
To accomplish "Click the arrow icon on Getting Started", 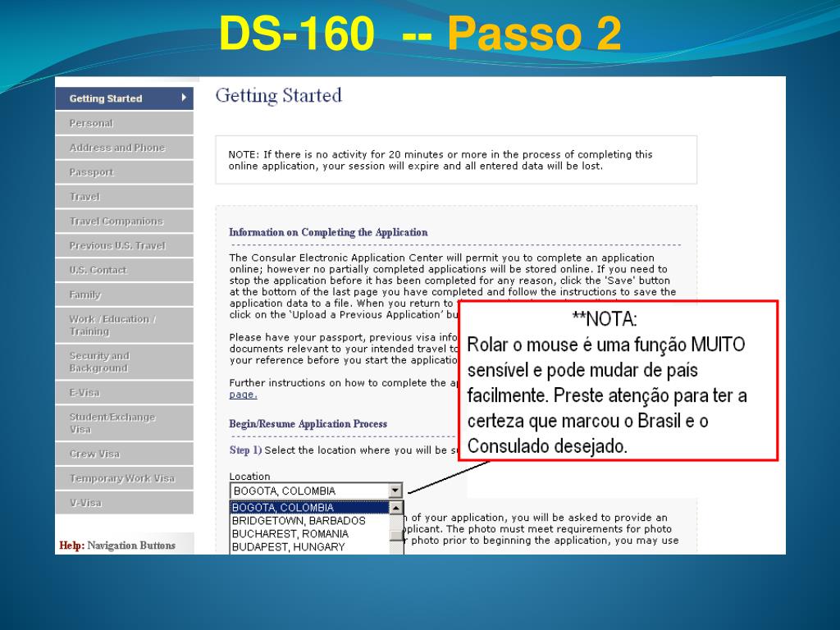I will pos(185,98).
